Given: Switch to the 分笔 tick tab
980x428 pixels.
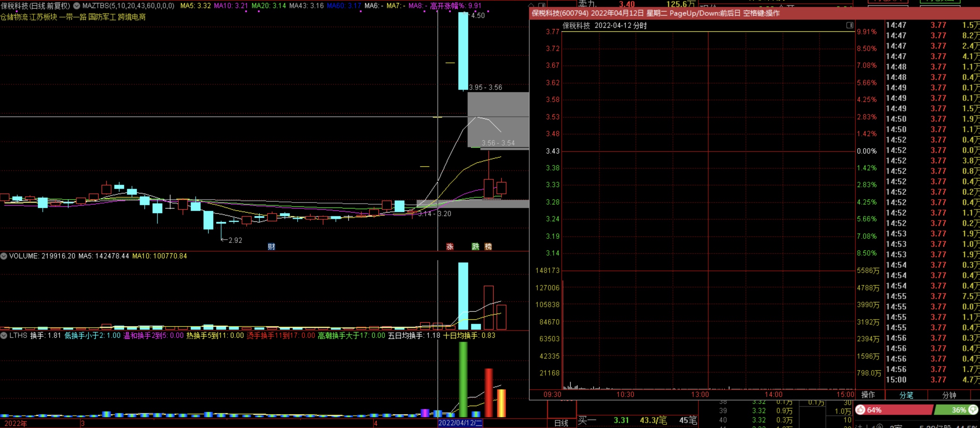Looking at the screenshot, I should click(x=906, y=395).
